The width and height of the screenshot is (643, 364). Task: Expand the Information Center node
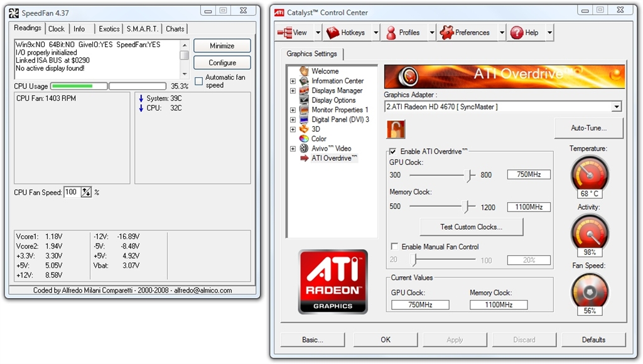pyautogui.click(x=293, y=81)
